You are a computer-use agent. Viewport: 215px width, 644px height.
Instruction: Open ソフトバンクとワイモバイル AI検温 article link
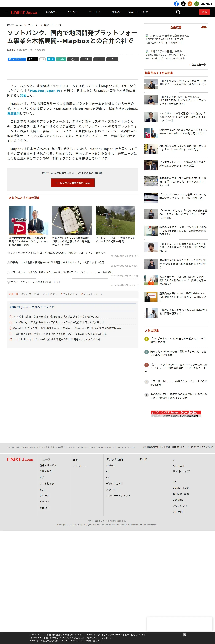[x=58, y=253]
